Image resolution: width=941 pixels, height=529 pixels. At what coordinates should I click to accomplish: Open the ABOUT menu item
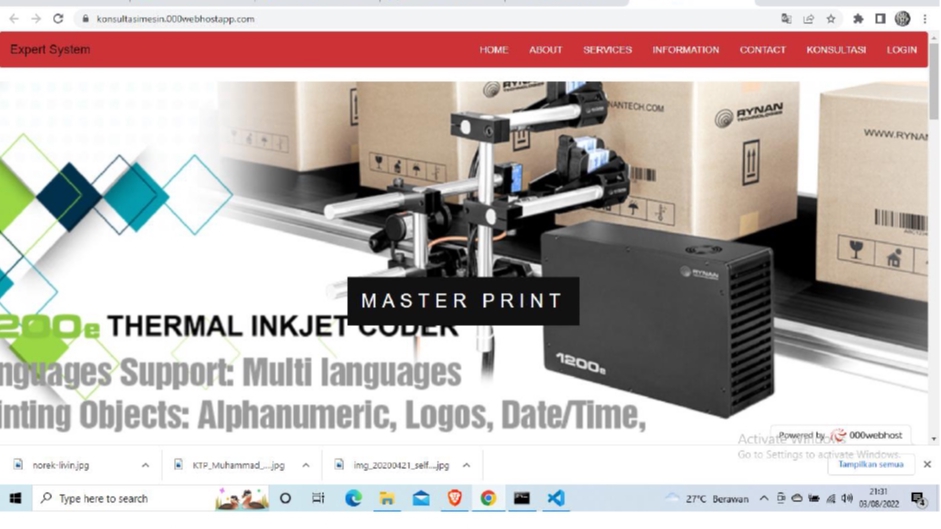[x=546, y=50]
